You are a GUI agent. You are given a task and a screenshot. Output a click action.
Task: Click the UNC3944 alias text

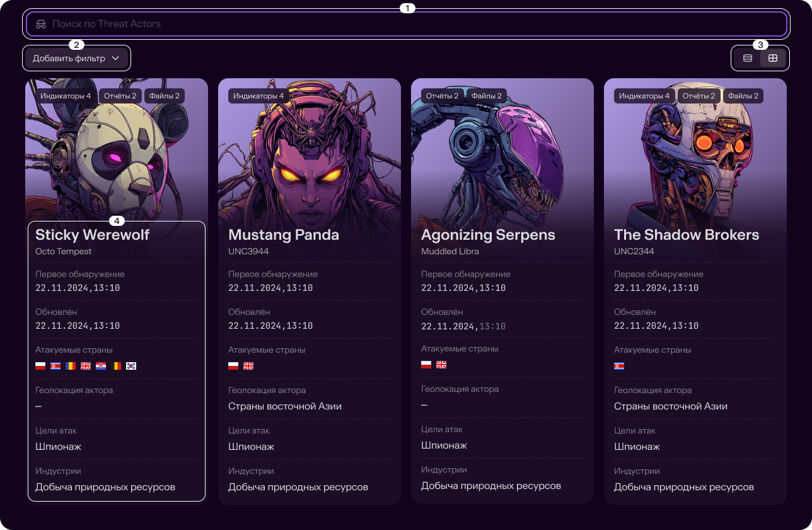(x=249, y=251)
